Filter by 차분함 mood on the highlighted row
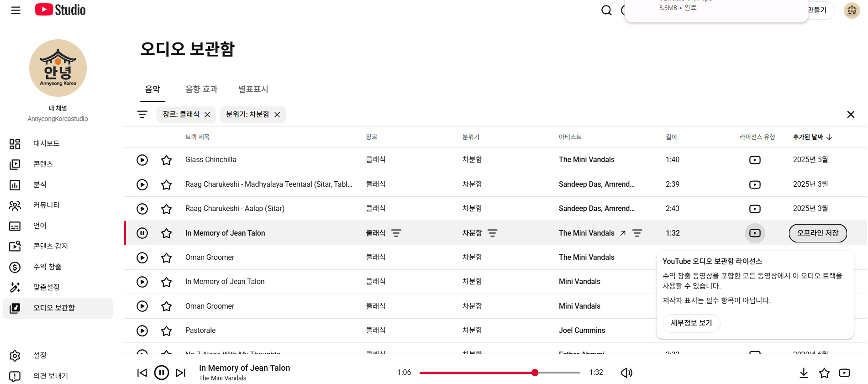The width and height of the screenshot is (868, 384). (x=493, y=233)
